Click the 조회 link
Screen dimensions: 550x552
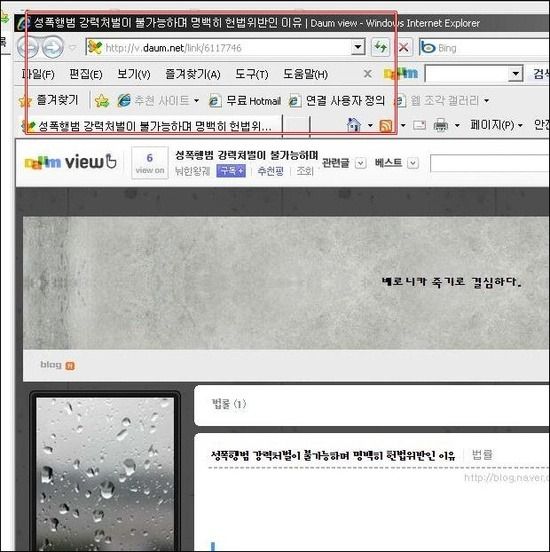(305, 171)
